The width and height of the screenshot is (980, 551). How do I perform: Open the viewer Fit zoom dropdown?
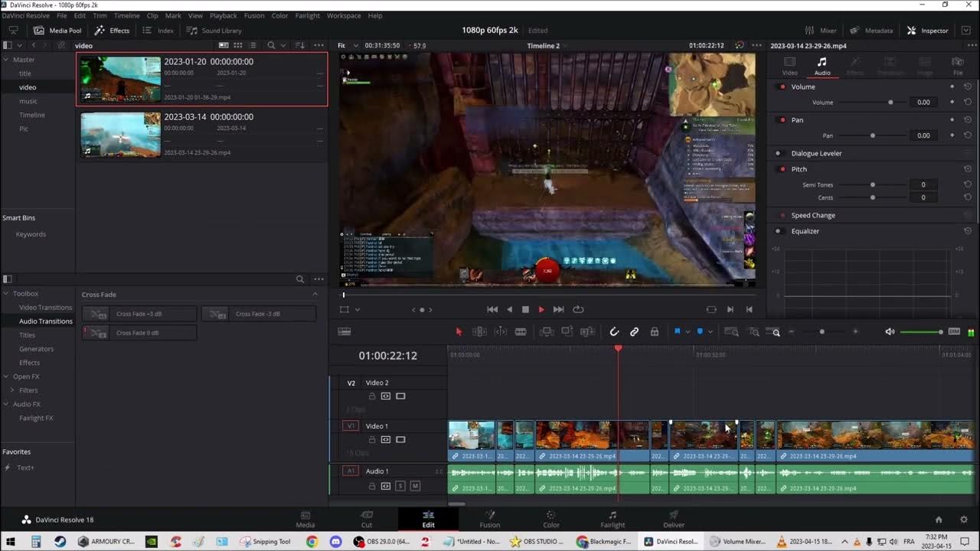click(x=346, y=45)
